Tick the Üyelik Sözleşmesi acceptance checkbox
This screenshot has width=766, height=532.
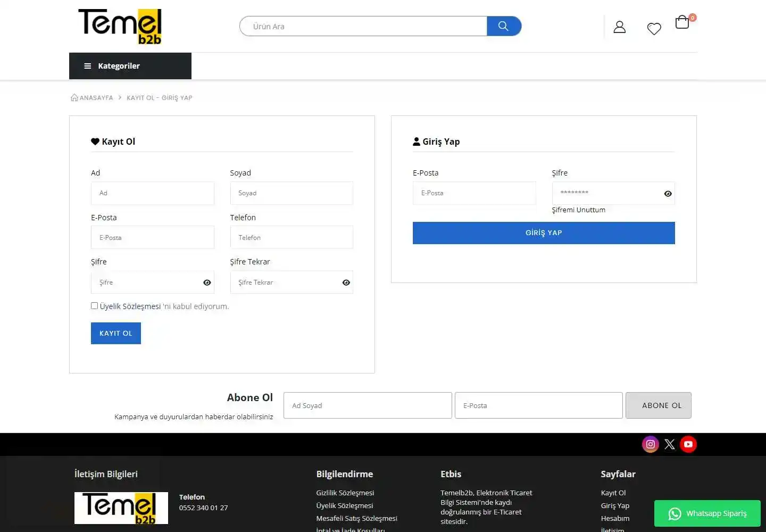(x=94, y=306)
